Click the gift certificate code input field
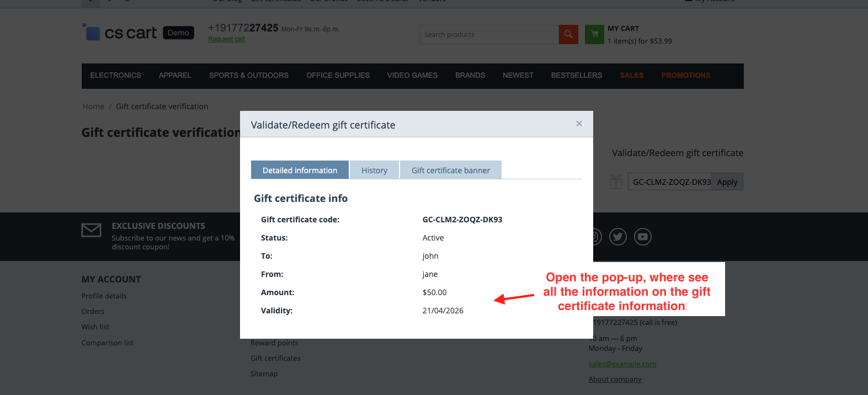 670,182
